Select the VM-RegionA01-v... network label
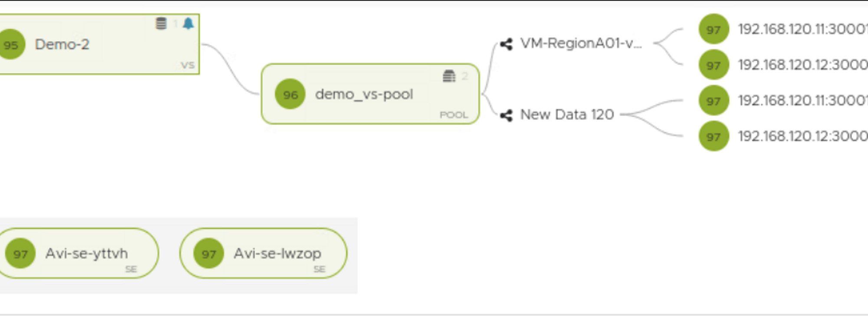The height and width of the screenshot is (316, 868). pyautogui.click(x=581, y=43)
